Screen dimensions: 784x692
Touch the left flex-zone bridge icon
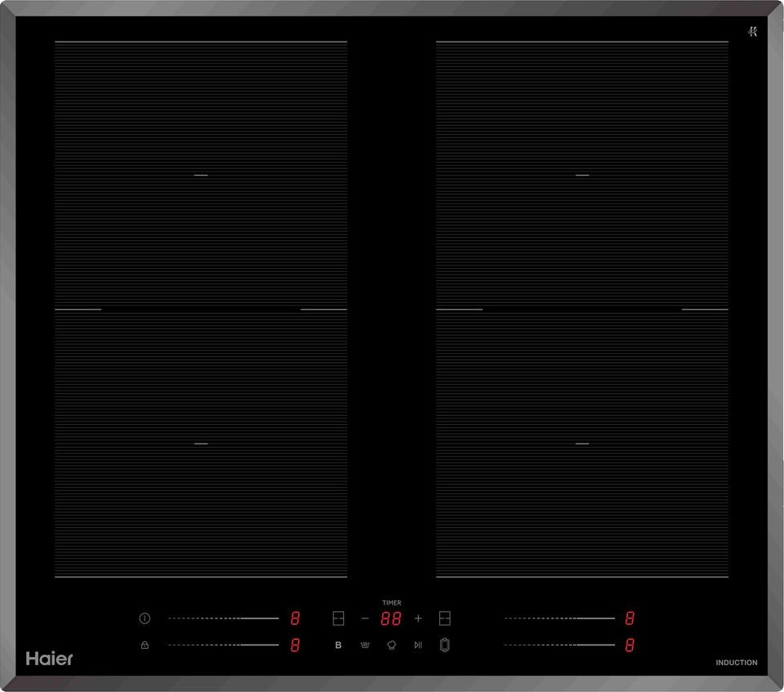(338, 618)
